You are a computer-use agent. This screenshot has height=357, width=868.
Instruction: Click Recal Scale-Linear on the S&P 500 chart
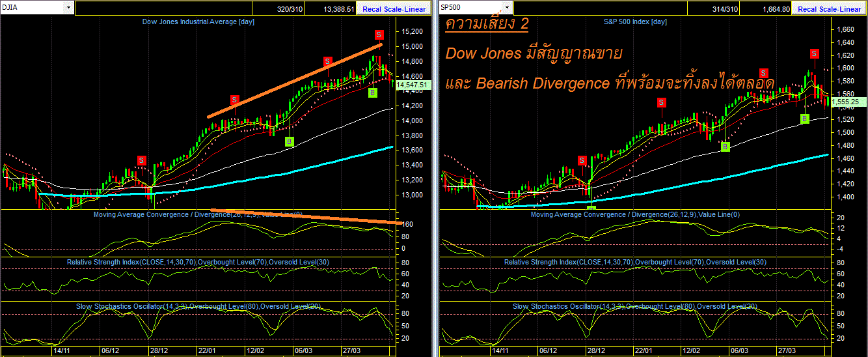pyautogui.click(x=830, y=8)
